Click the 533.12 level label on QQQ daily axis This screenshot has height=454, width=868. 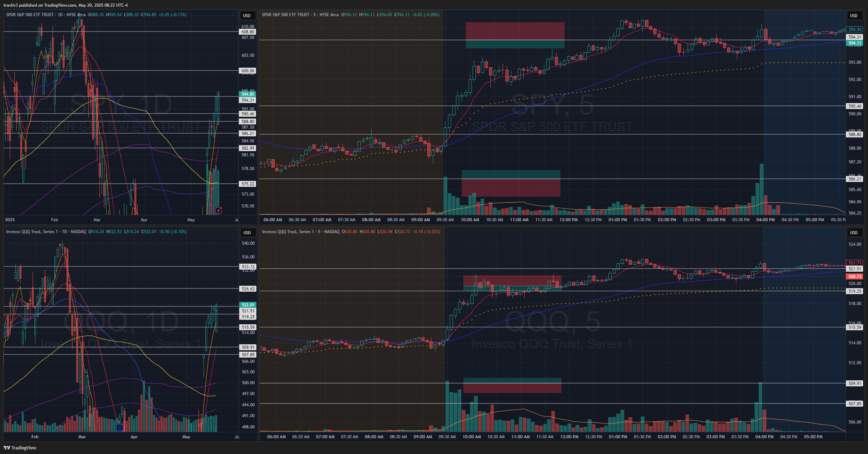coord(248,266)
